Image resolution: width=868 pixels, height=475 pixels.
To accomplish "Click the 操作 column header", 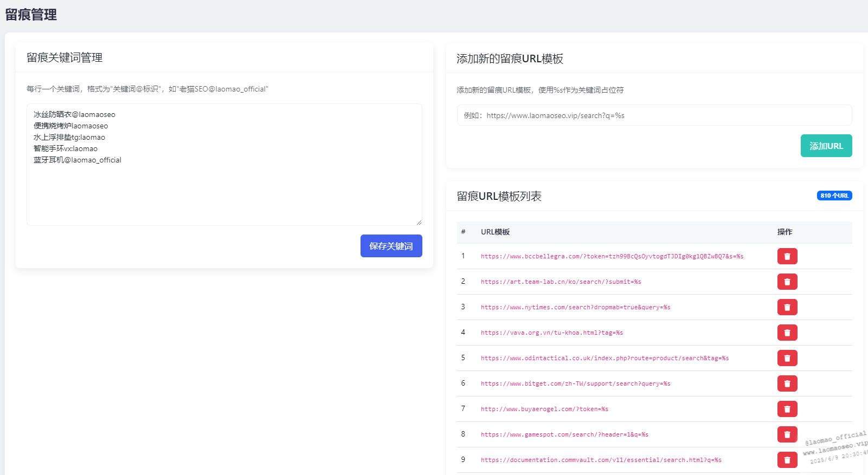I will pos(785,232).
